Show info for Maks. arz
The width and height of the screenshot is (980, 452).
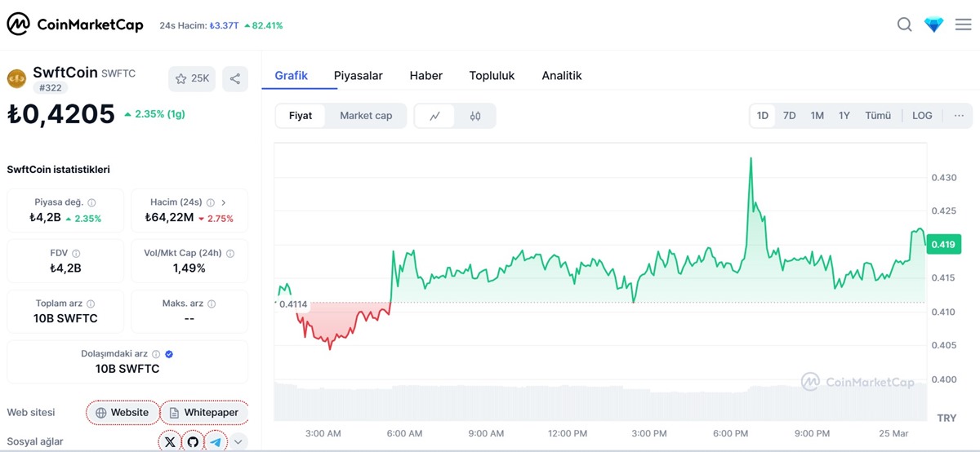pyautogui.click(x=212, y=304)
